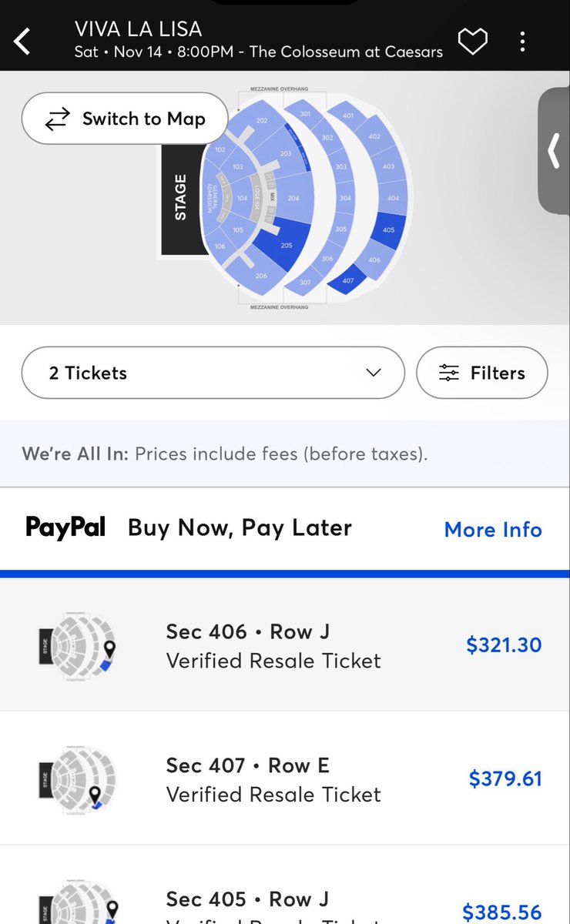Favorite the event with heart icon
The width and height of the screenshot is (570, 924).
click(472, 42)
